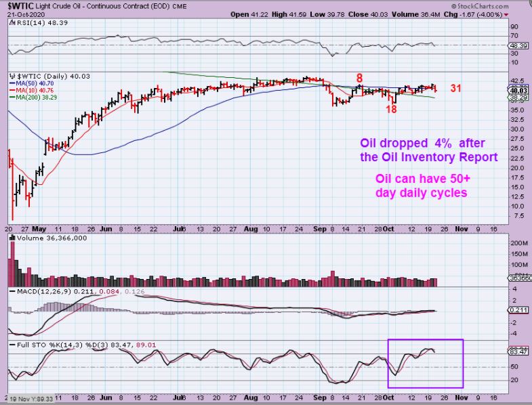The image size is (532, 405).
Task: Click the CME exchange label
Action: coord(180,7)
